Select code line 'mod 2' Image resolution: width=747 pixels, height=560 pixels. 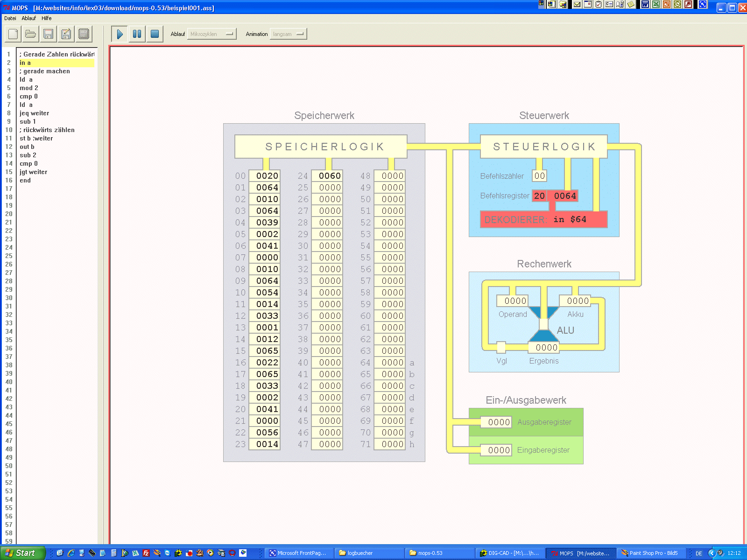click(29, 88)
